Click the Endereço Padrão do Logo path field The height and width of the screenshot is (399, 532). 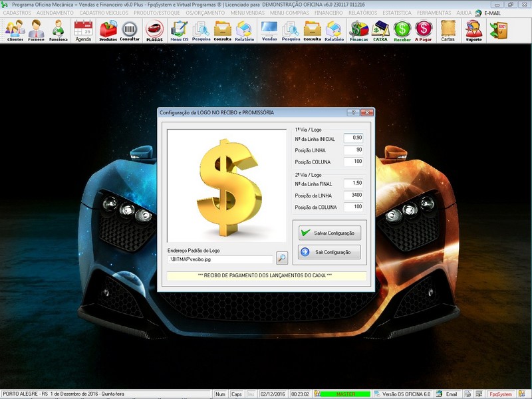click(220, 259)
